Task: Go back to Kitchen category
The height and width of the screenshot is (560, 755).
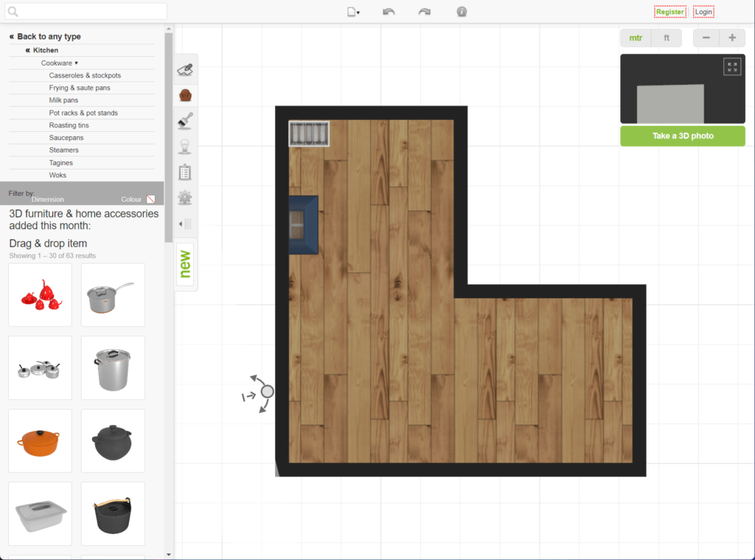Action: pos(41,50)
